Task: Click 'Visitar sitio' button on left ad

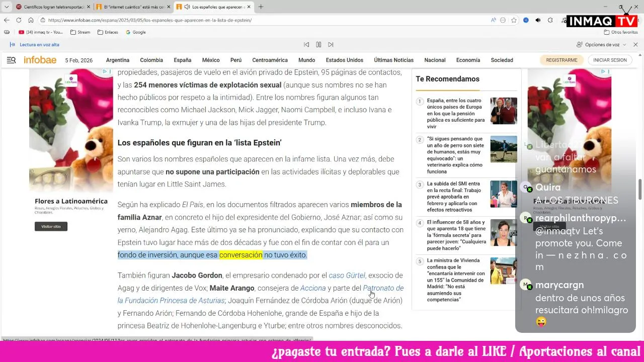Action: [51, 226]
